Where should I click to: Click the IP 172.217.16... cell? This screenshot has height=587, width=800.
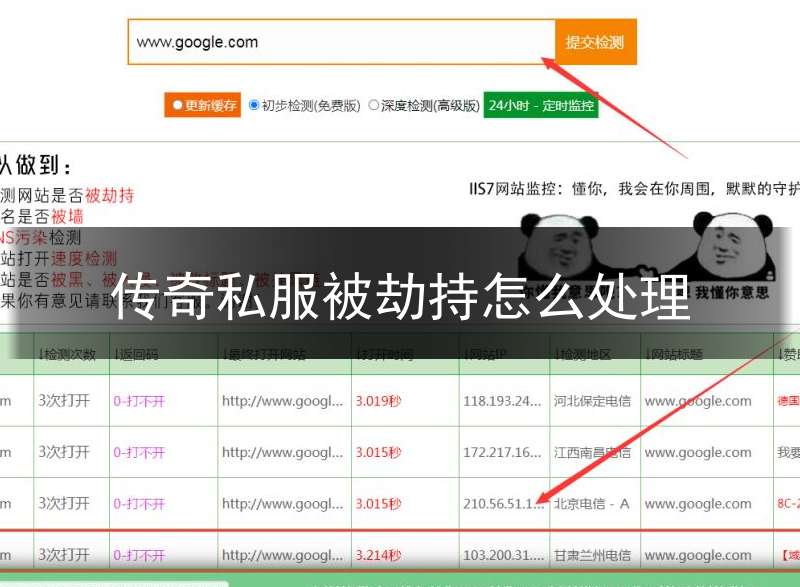pyautogui.click(x=502, y=452)
